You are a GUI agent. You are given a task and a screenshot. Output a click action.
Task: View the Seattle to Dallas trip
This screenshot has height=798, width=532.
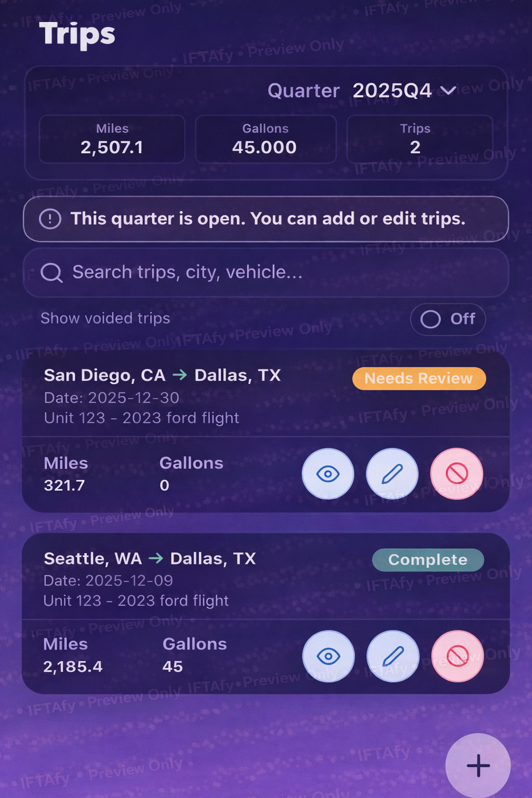[328, 656]
